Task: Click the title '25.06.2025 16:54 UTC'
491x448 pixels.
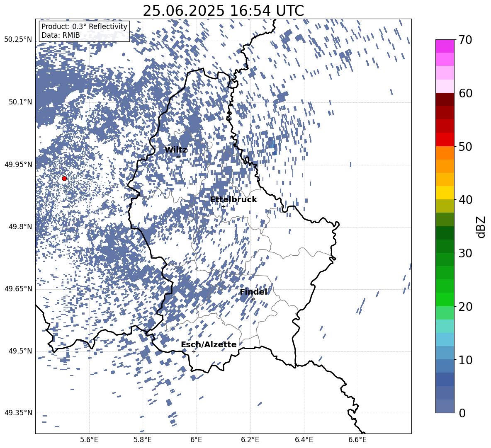Action: 223,11
